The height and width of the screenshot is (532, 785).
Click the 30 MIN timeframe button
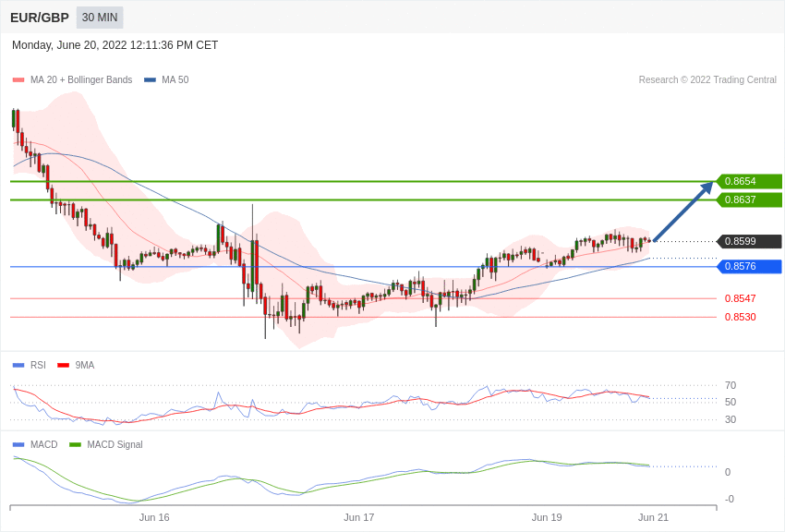[100, 18]
